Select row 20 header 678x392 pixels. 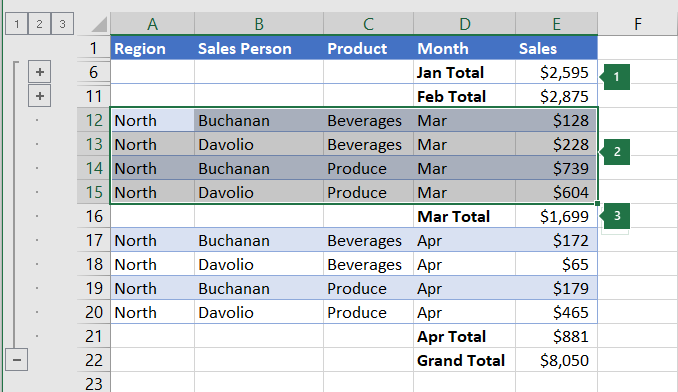(x=93, y=312)
